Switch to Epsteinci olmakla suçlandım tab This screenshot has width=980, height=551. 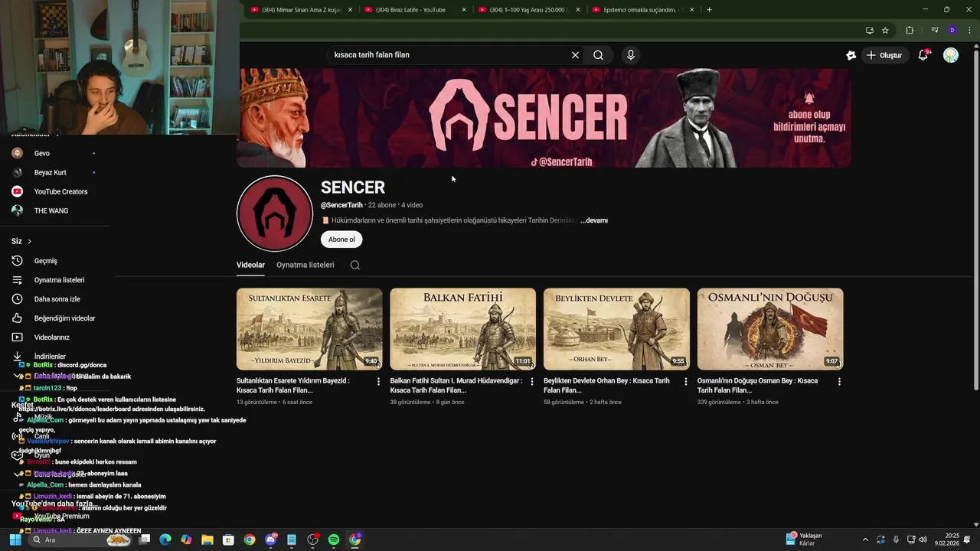coord(644,10)
